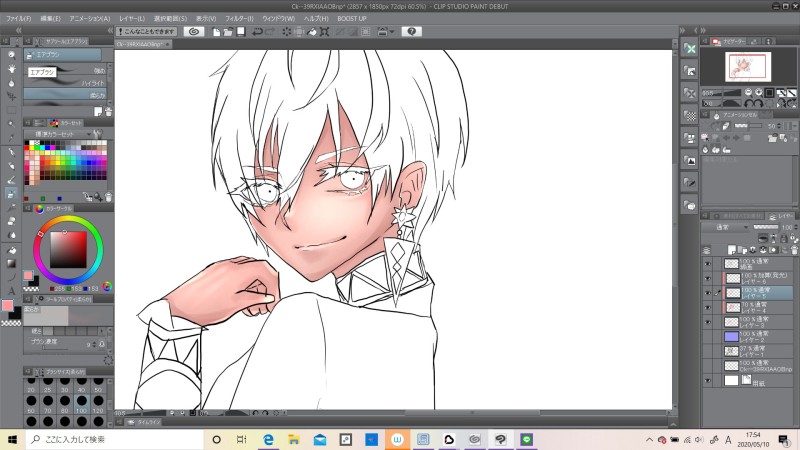The image size is (800, 450).
Task: Select the Fill bucket tool in toolbox
Action: [x=11, y=250]
